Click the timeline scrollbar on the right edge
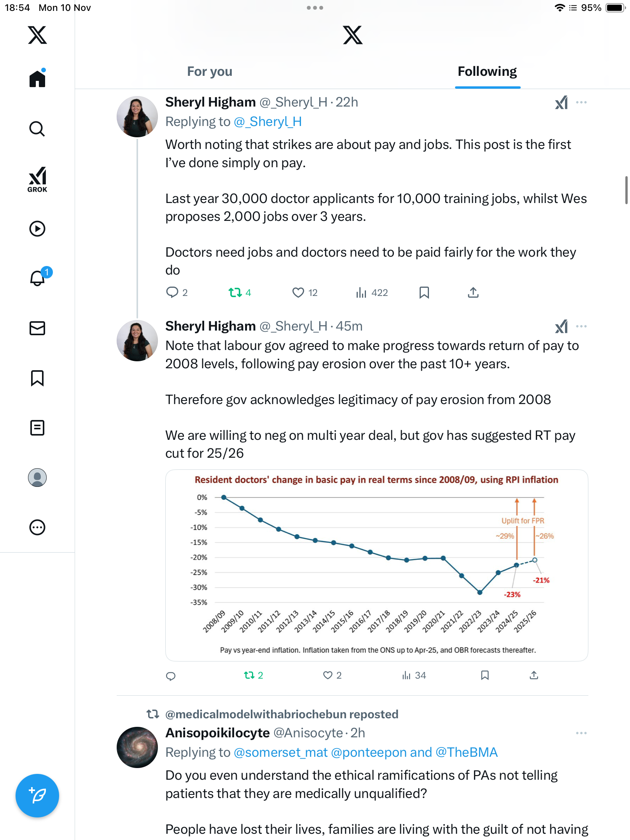Image resolution: width=630 pixels, height=840 pixels. tap(626, 190)
